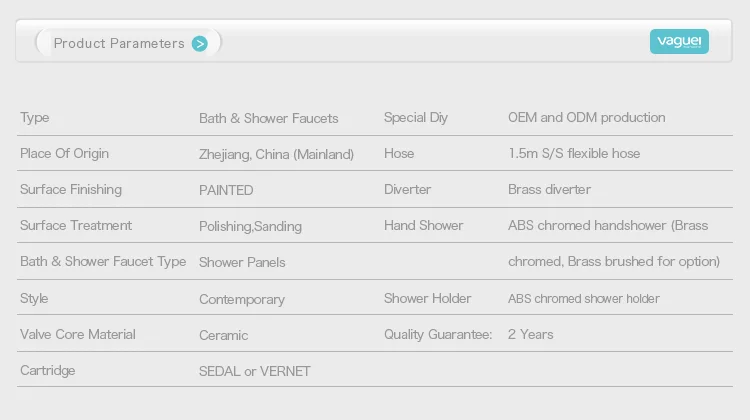The image size is (750, 420).
Task: Click the 1.5m S/S flexible hose value
Action: pyautogui.click(x=574, y=154)
